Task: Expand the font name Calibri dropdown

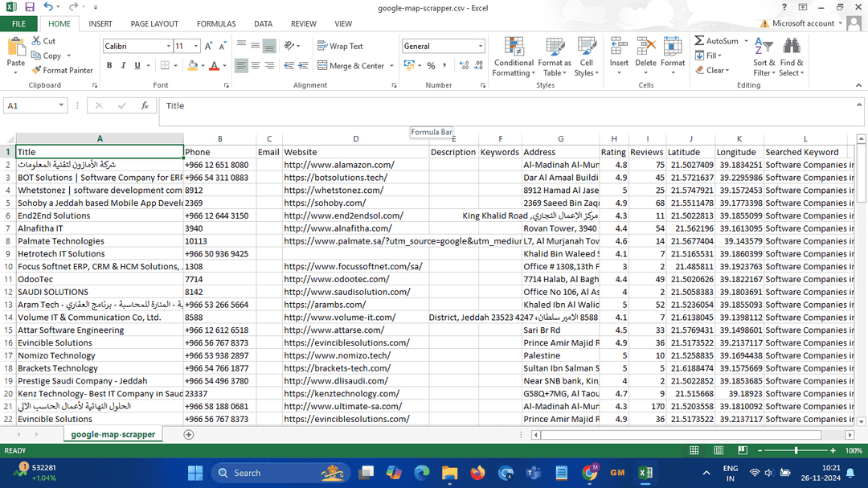Action: click(x=168, y=46)
